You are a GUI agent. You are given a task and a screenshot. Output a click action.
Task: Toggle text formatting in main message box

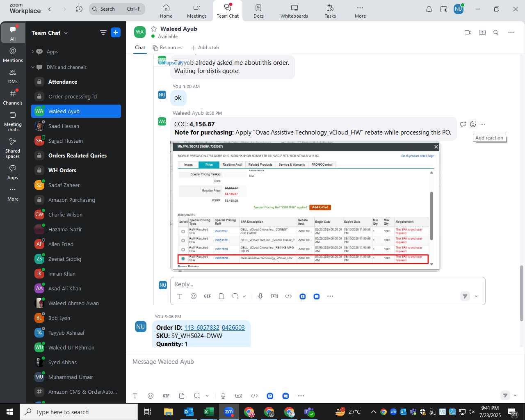point(135,396)
